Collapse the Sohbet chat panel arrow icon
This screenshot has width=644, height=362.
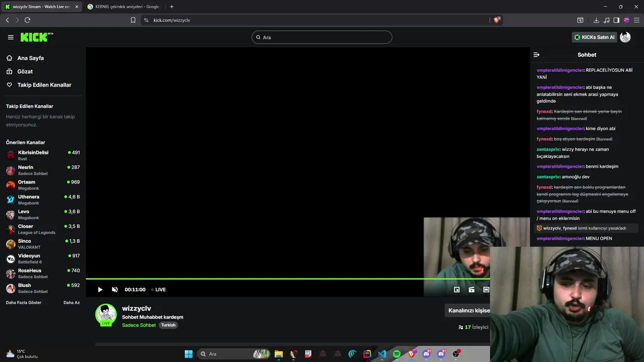pos(536,55)
